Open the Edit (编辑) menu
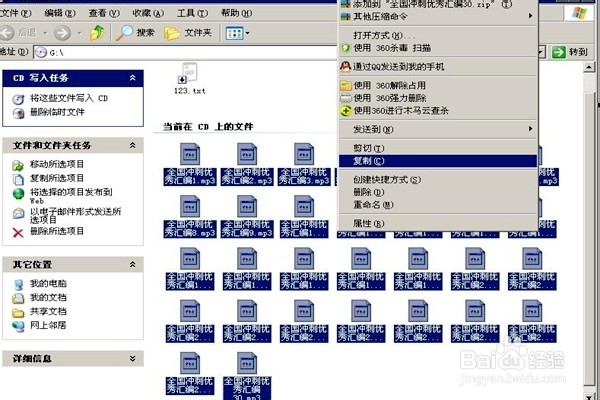 [x=60, y=13]
